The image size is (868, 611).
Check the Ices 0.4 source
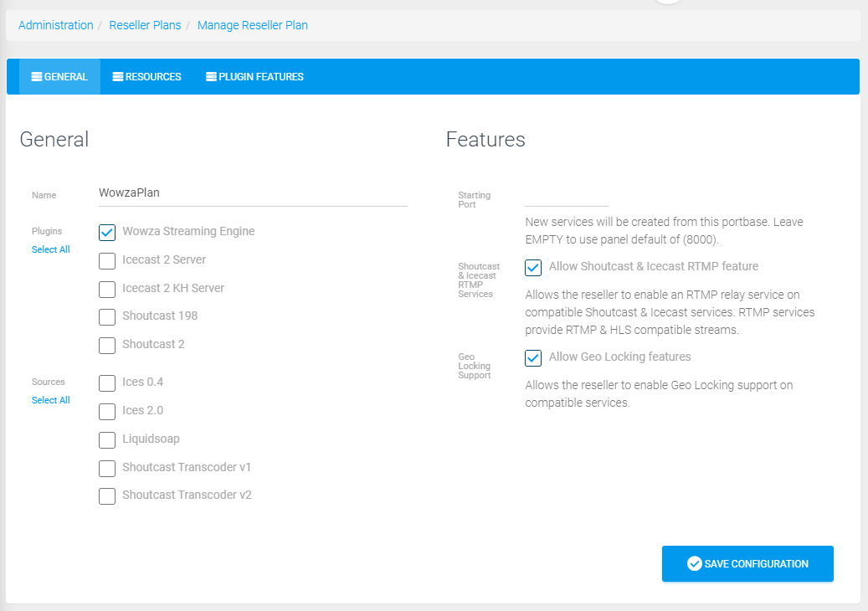[x=107, y=383]
